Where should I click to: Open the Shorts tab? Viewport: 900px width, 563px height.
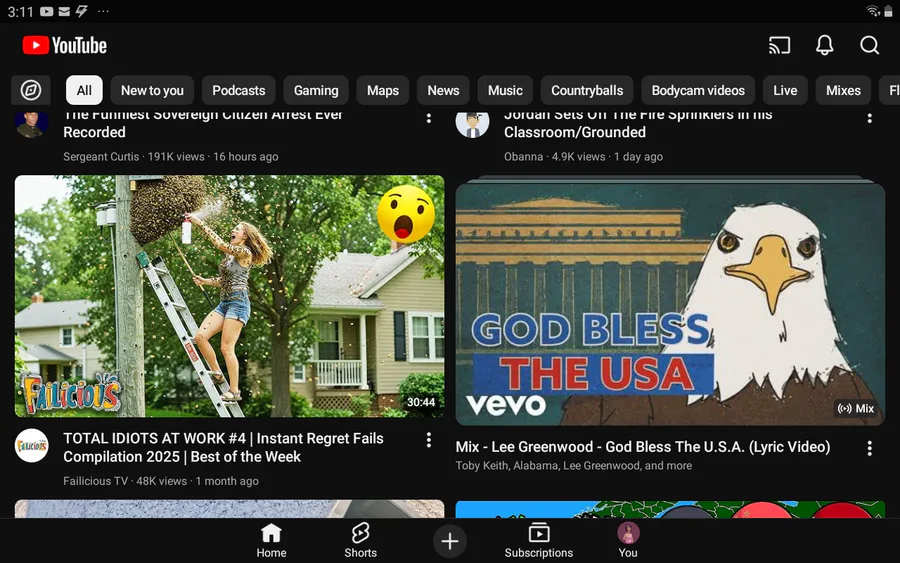[x=360, y=541]
